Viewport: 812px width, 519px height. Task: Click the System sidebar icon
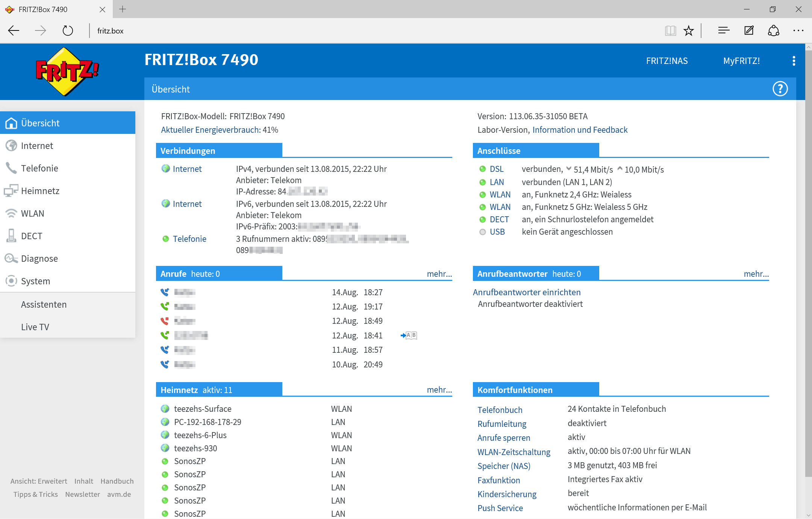[11, 281]
